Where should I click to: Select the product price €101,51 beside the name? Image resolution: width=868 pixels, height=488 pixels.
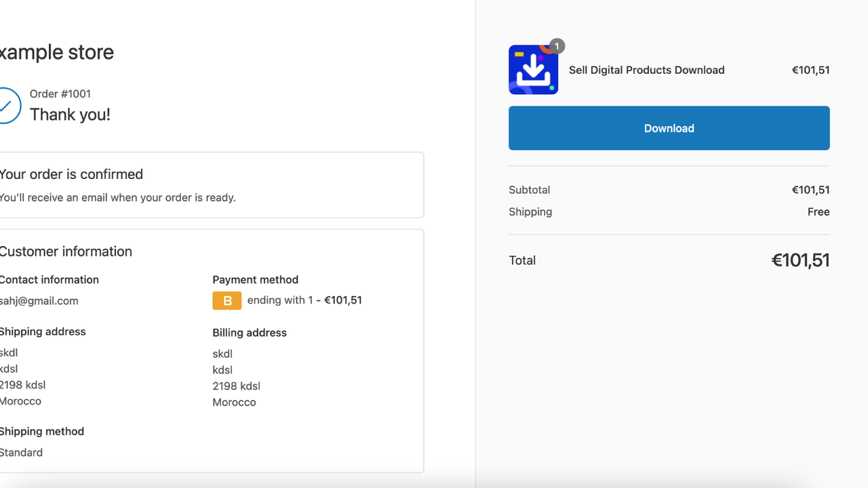click(811, 70)
